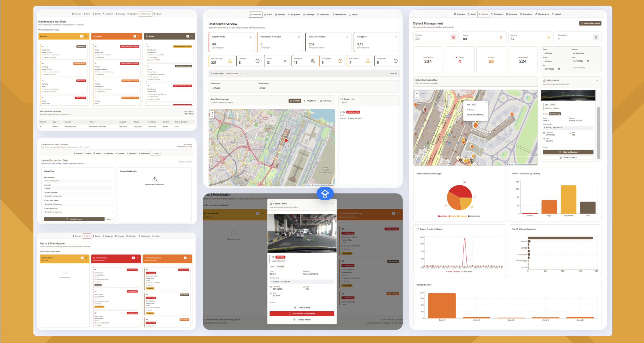Click the Maintenance in Progress wrench icon
The height and width of the screenshot is (343, 644).
point(299,37)
